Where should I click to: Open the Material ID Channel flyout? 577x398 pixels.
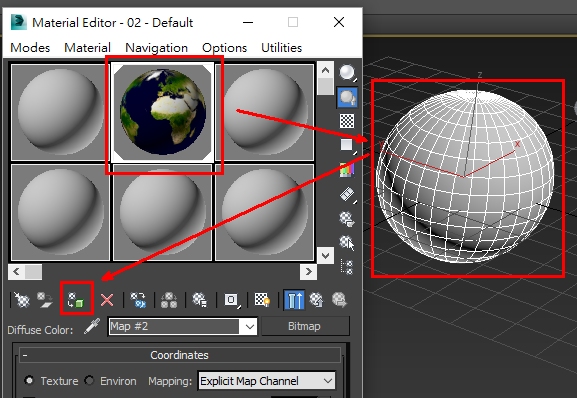tap(232, 300)
